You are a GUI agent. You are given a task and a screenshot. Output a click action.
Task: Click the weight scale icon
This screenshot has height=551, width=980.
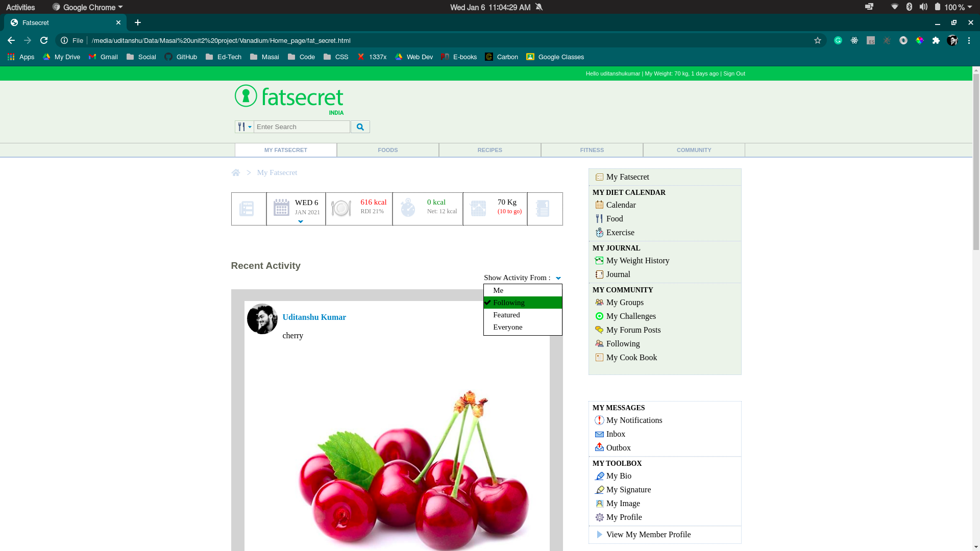click(x=478, y=208)
